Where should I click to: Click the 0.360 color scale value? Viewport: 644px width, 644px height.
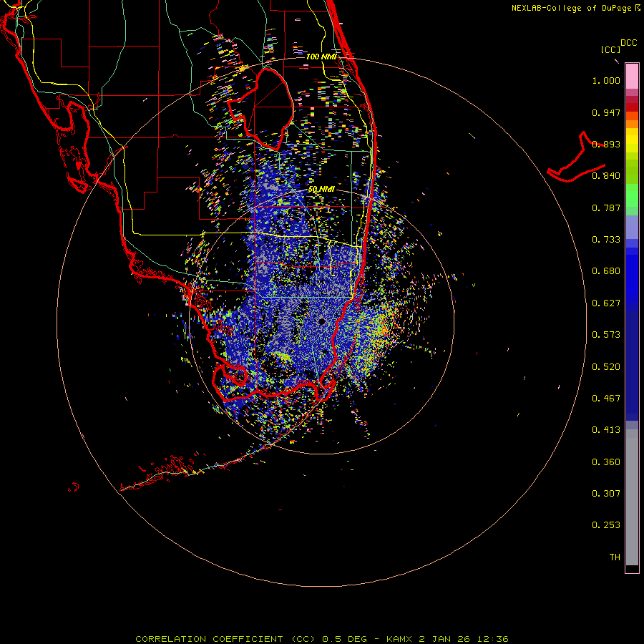(606, 462)
